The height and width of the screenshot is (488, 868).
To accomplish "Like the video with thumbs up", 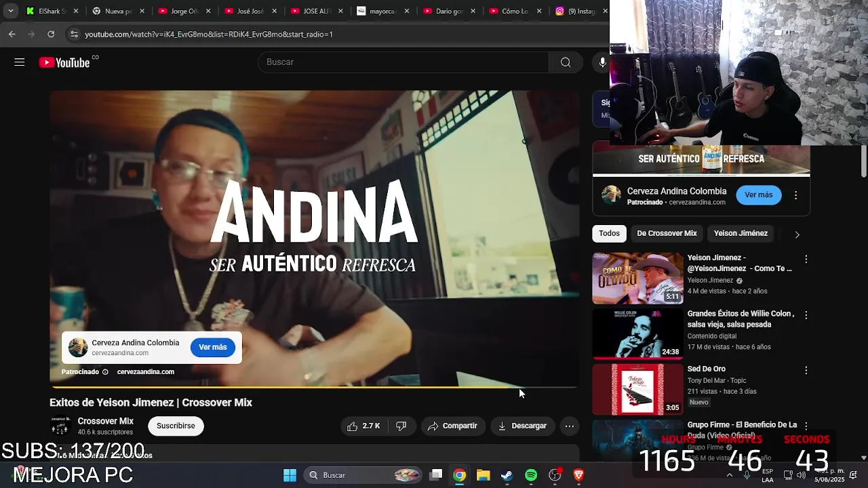I will [363, 426].
